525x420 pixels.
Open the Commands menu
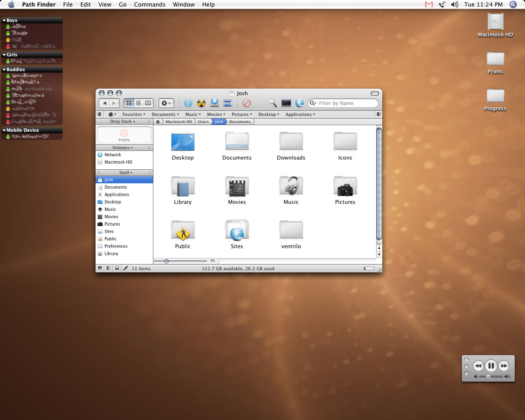[x=150, y=5]
